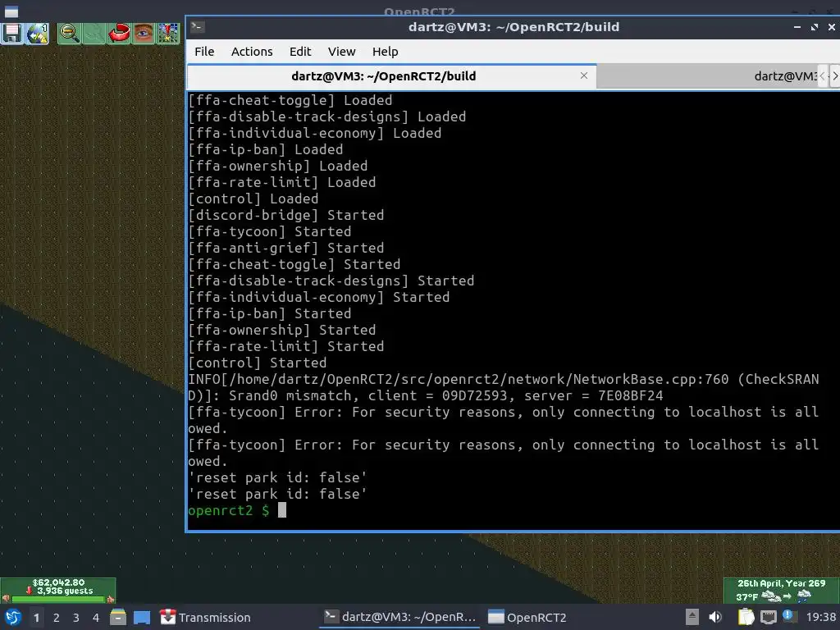
Task: Open the File menu
Action: click(x=204, y=52)
